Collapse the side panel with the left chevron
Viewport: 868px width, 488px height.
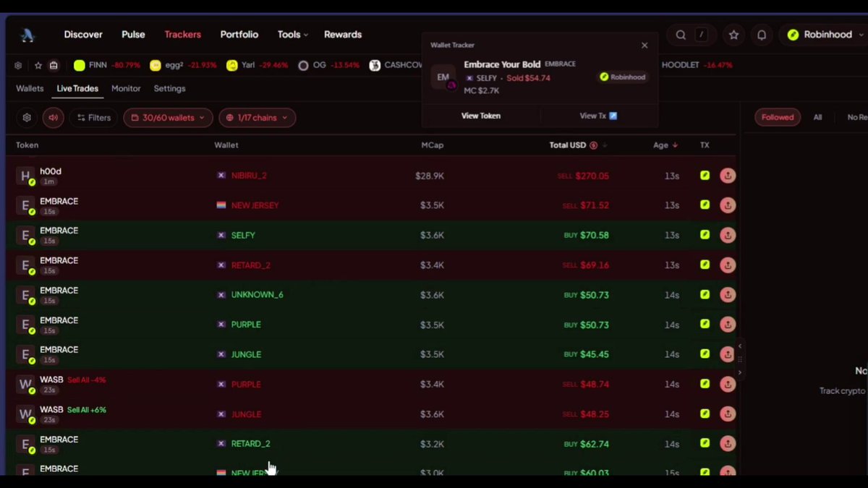739,346
